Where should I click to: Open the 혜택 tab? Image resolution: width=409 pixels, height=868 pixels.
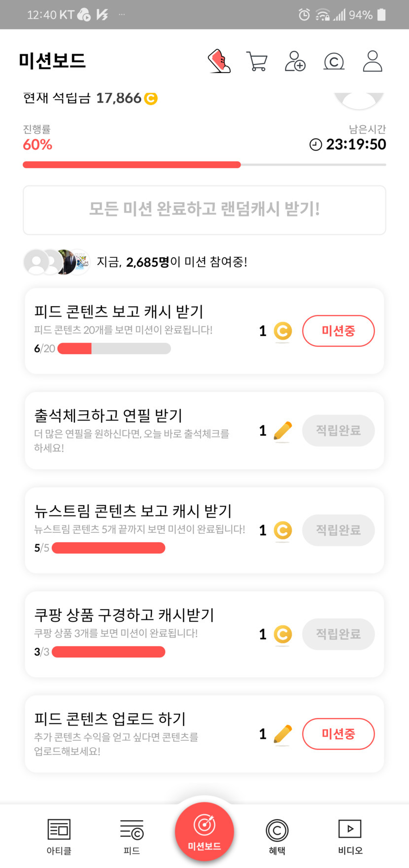coord(277,836)
